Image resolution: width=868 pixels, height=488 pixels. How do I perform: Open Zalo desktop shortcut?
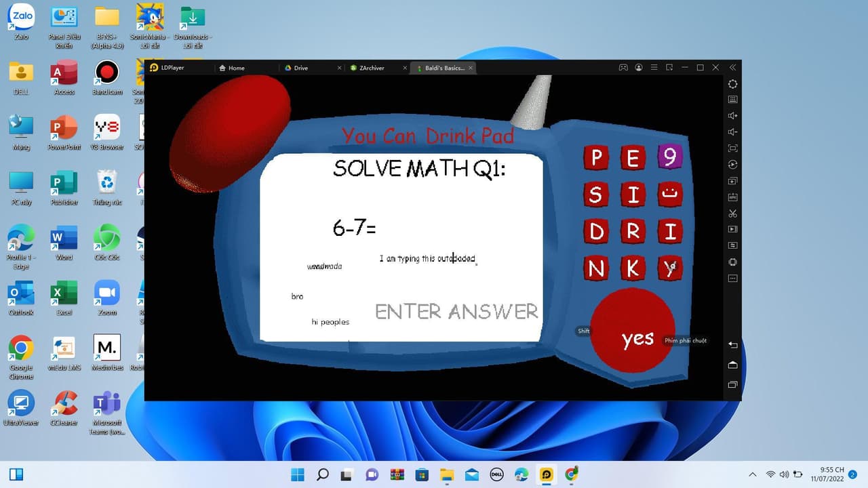21,22
